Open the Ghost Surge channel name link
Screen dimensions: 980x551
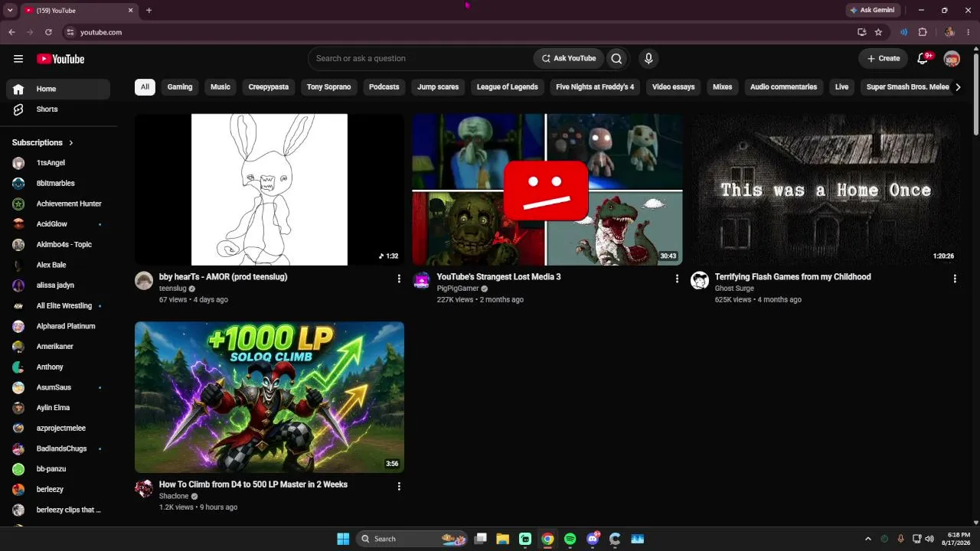(x=734, y=289)
